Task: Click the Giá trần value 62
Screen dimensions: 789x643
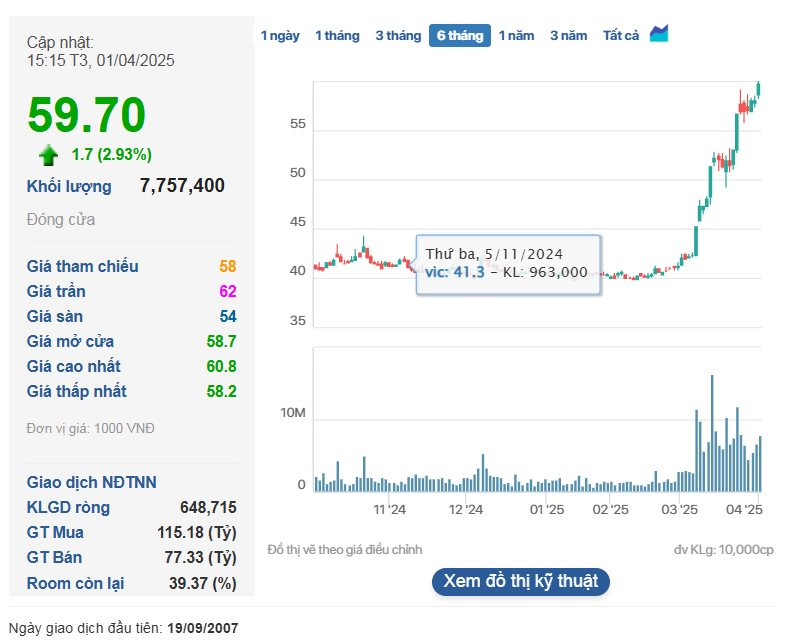Action: pyautogui.click(x=228, y=292)
